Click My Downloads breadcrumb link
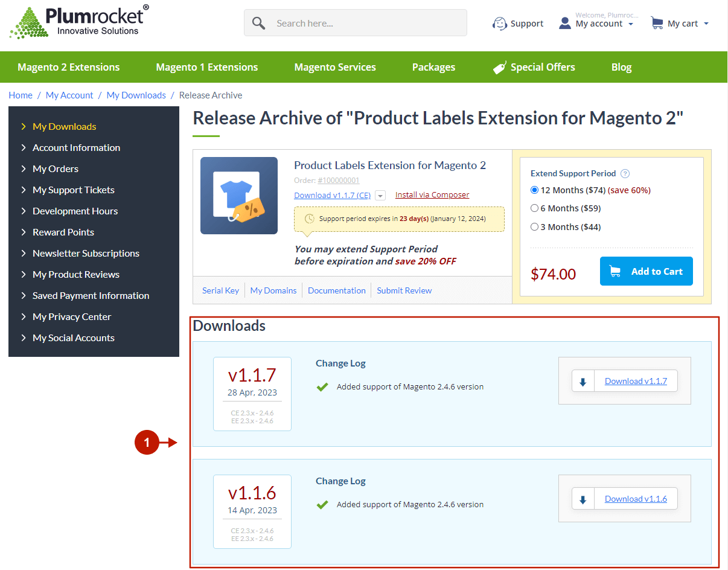 [x=136, y=95]
